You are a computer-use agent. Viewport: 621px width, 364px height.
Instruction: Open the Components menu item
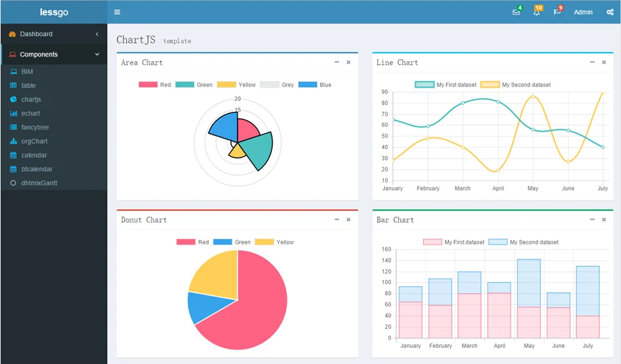54,54
